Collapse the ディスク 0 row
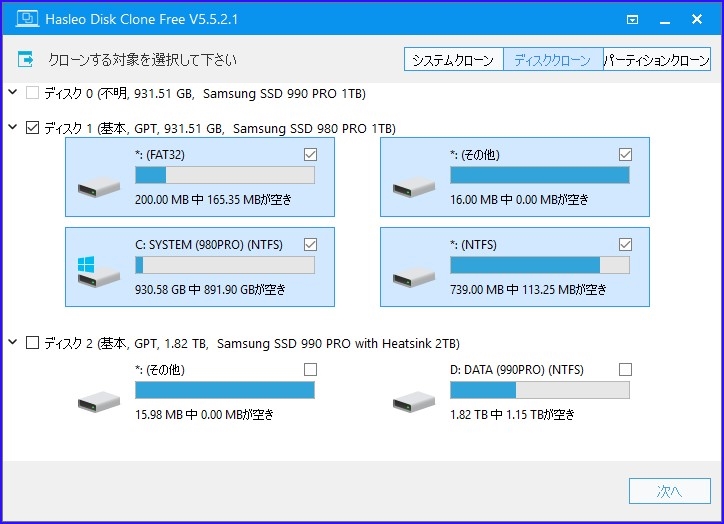Viewport: 724px width, 524px height. click(x=13, y=92)
